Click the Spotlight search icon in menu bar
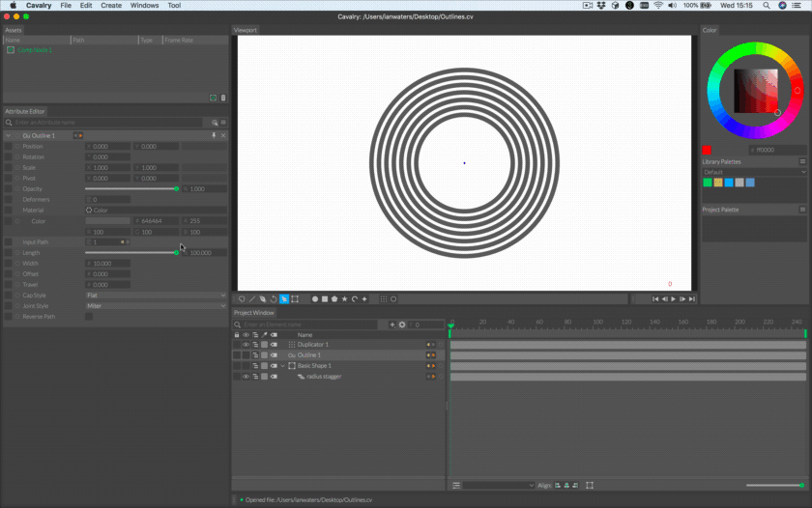This screenshot has height=508, width=812. (767, 5)
